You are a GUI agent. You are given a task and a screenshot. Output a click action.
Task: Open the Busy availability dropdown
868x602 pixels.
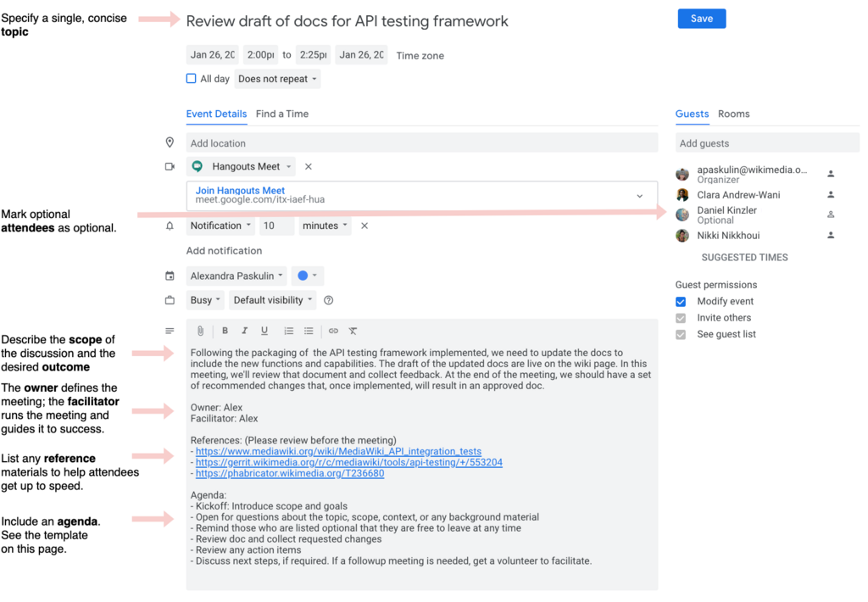205,300
